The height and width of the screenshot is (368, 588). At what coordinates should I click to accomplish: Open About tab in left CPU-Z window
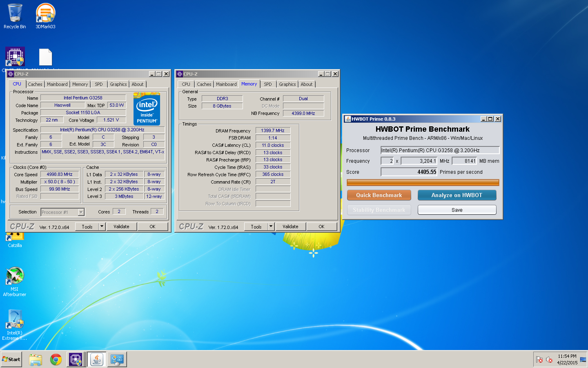[x=138, y=84]
